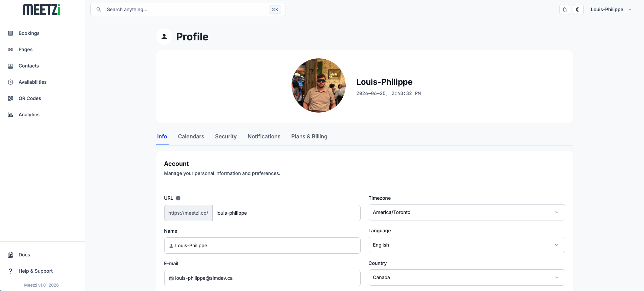Click the search magnifier icon

[99, 9]
